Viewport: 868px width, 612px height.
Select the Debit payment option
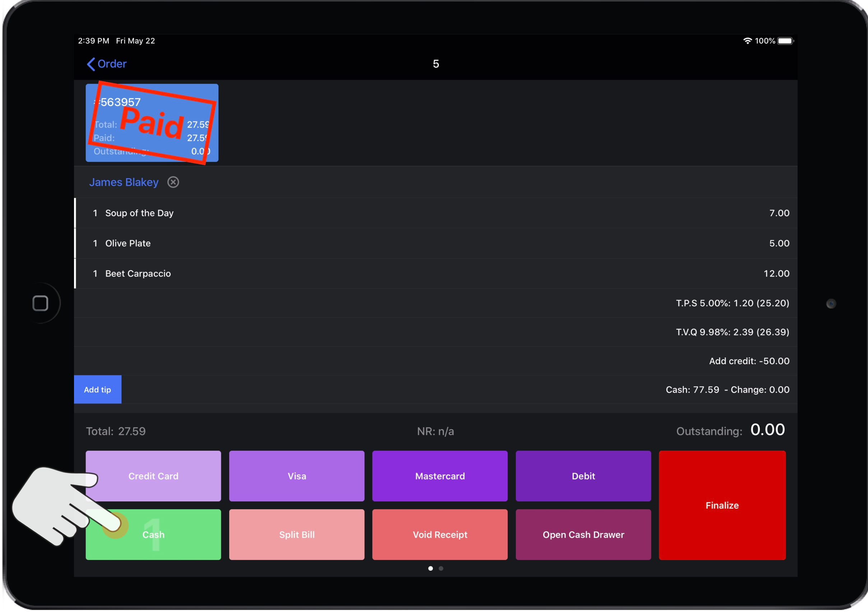582,476
